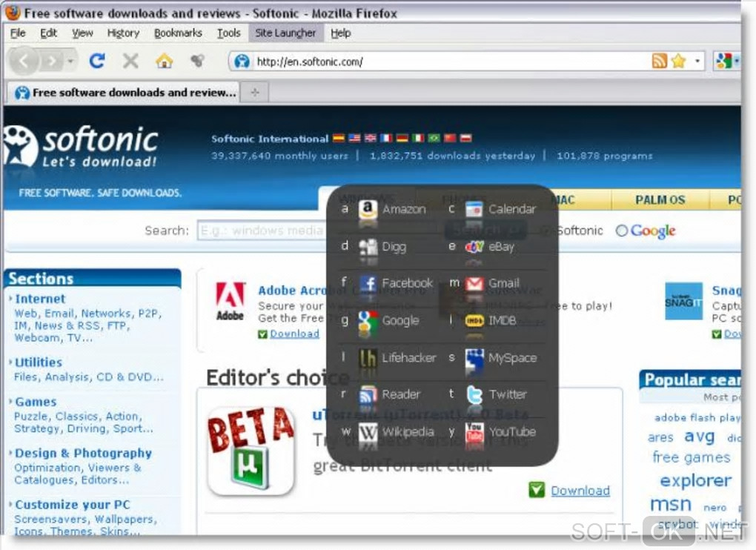Click the SnagIt thumbnail image

[683, 301]
